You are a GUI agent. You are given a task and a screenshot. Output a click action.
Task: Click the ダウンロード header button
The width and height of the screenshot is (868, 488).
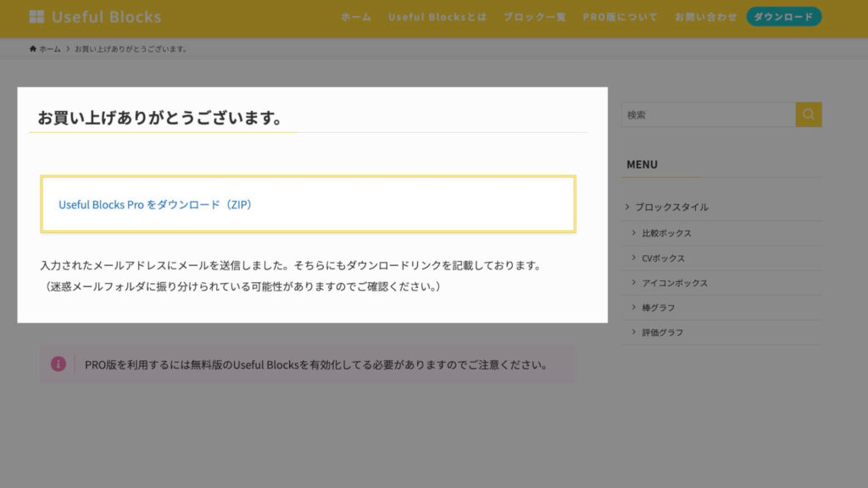coord(783,17)
